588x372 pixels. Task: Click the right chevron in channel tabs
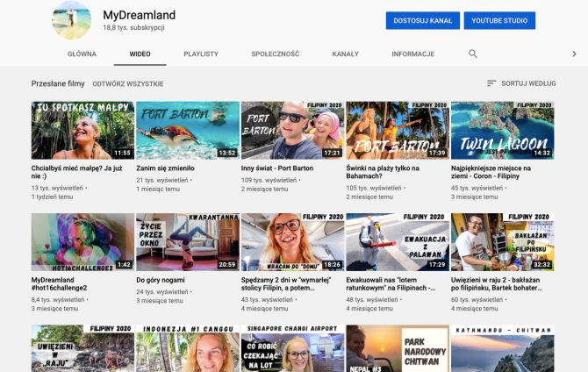pyautogui.click(x=574, y=54)
